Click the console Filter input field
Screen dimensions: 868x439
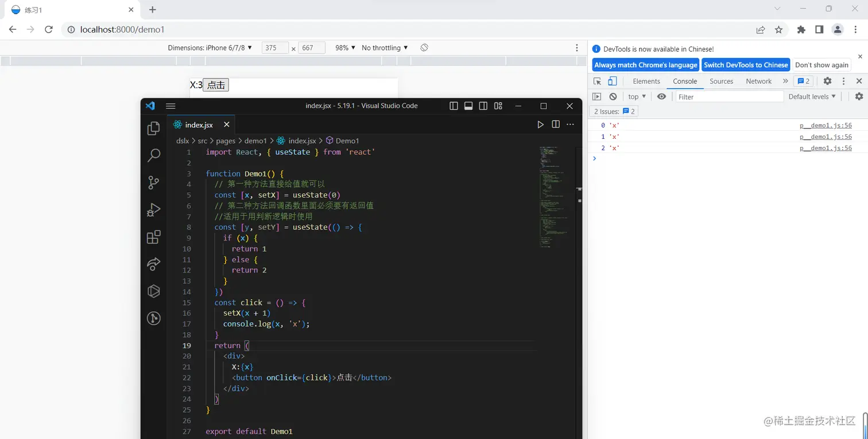point(729,96)
